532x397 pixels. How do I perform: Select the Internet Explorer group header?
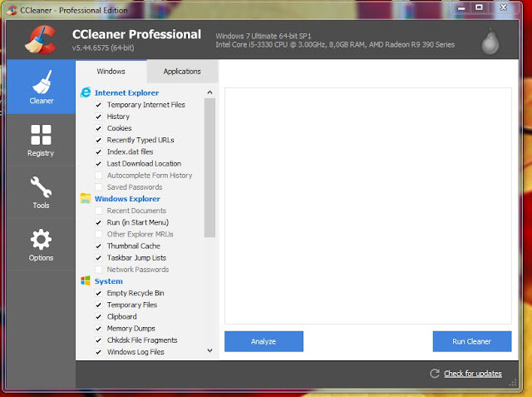point(126,92)
